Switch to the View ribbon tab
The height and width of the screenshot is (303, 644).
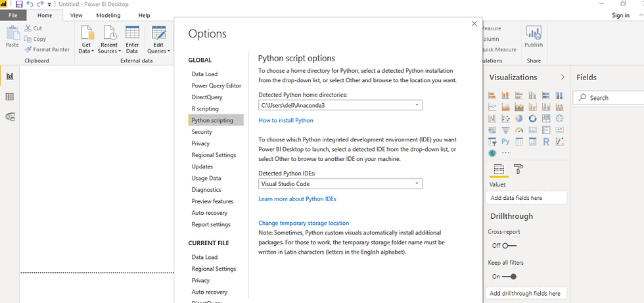pyautogui.click(x=76, y=15)
